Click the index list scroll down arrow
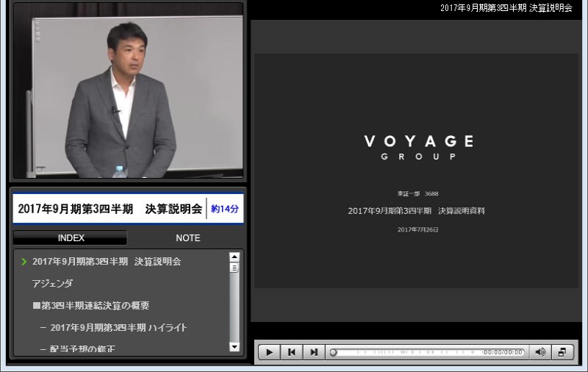The image size is (588, 372). click(x=234, y=347)
